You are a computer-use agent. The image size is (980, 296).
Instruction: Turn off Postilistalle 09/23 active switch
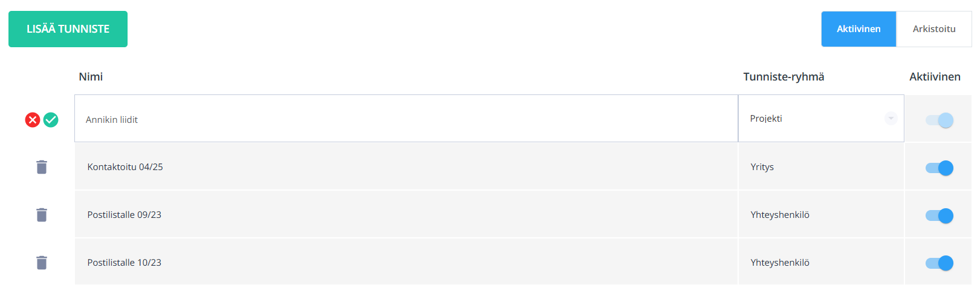click(x=939, y=215)
